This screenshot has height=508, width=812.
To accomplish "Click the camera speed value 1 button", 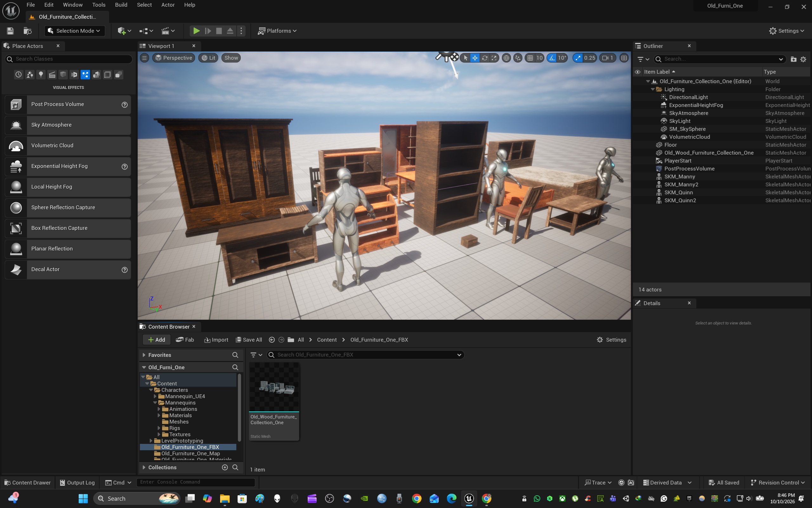I will (x=608, y=58).
